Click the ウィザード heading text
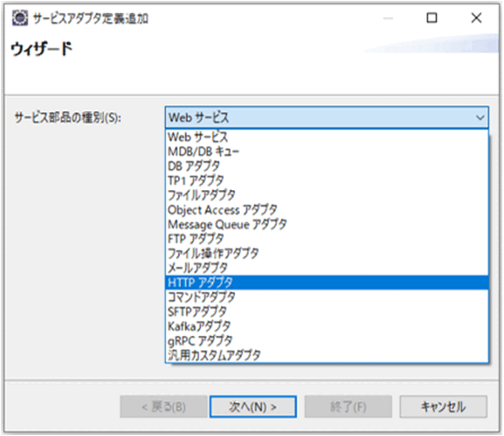The width and height of the screenshot is (504, 436). point(42,49)
